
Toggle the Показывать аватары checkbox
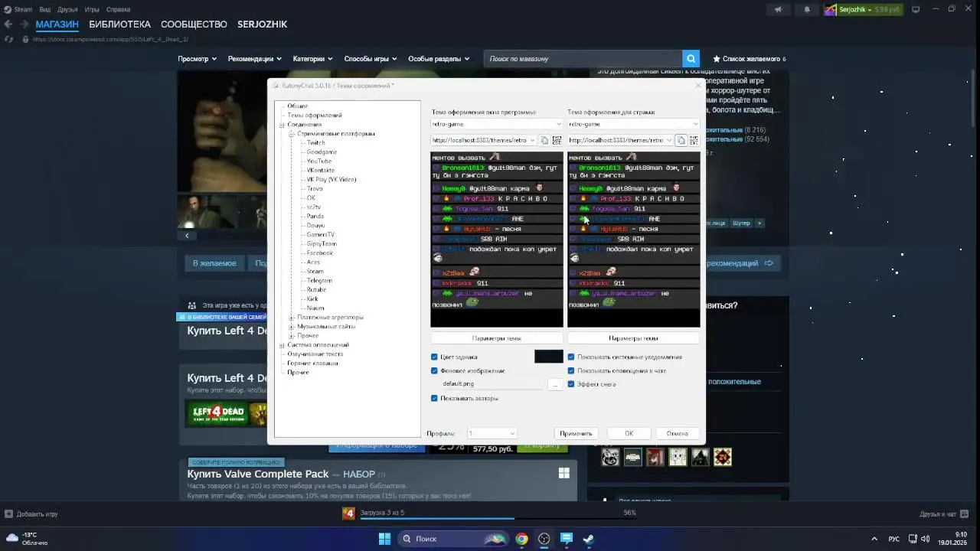click(434, 398)
